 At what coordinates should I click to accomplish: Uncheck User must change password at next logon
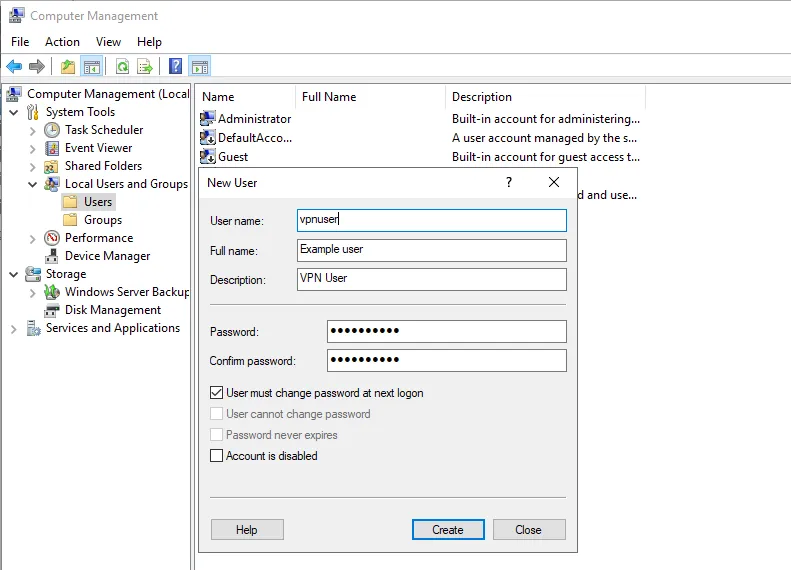(x=217, y=393)
